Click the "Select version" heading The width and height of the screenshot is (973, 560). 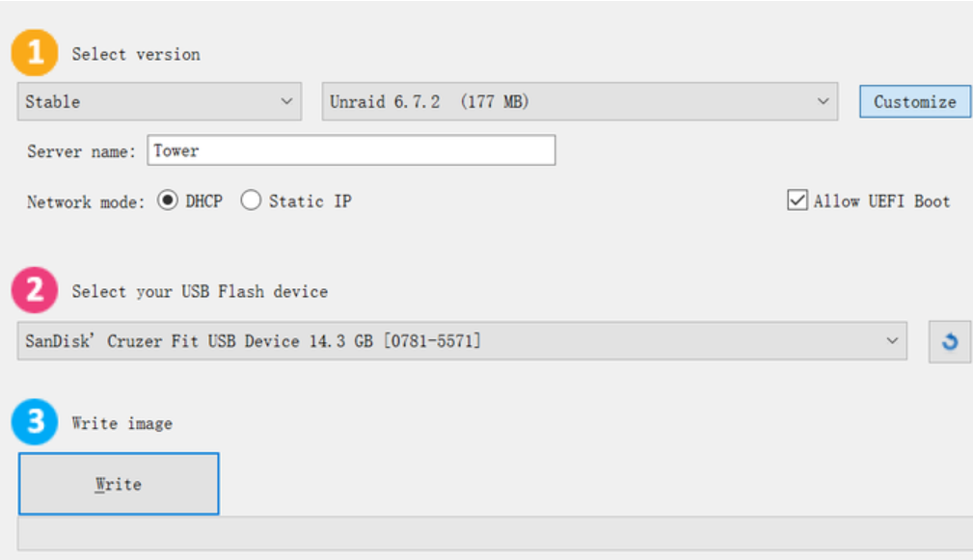(x=136, y=54)
